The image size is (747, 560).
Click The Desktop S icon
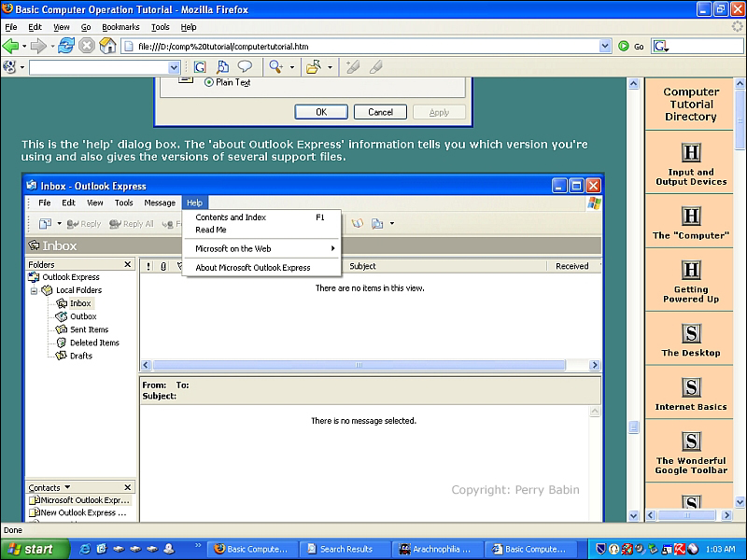coord(691,333)
